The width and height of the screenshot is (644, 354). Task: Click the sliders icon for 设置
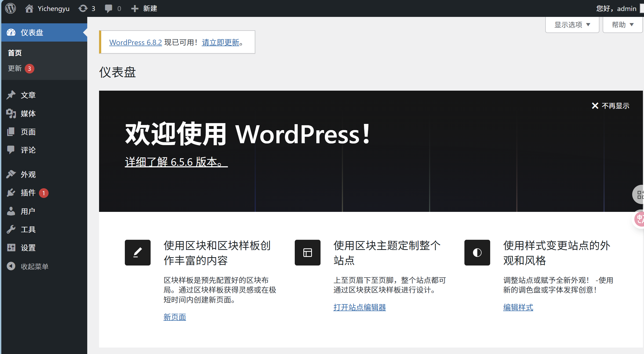(11, 248)
